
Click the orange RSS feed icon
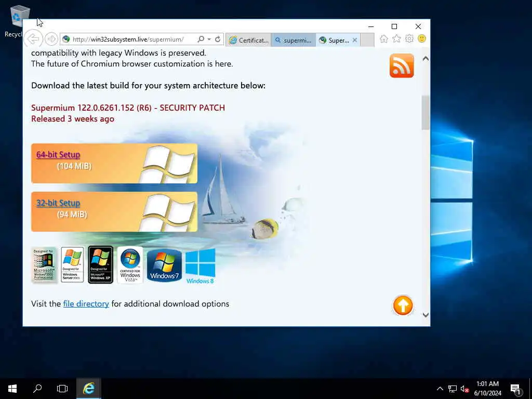point(402,65)
